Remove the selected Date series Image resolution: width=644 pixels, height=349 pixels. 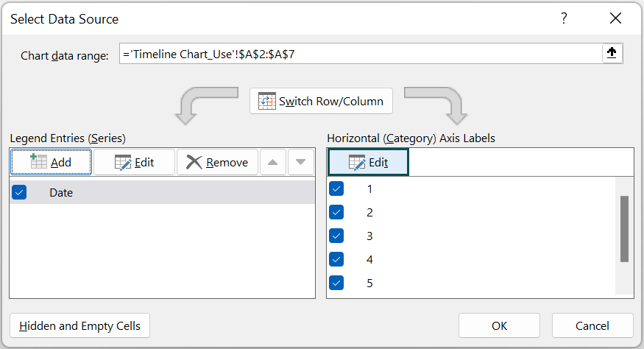217,162
